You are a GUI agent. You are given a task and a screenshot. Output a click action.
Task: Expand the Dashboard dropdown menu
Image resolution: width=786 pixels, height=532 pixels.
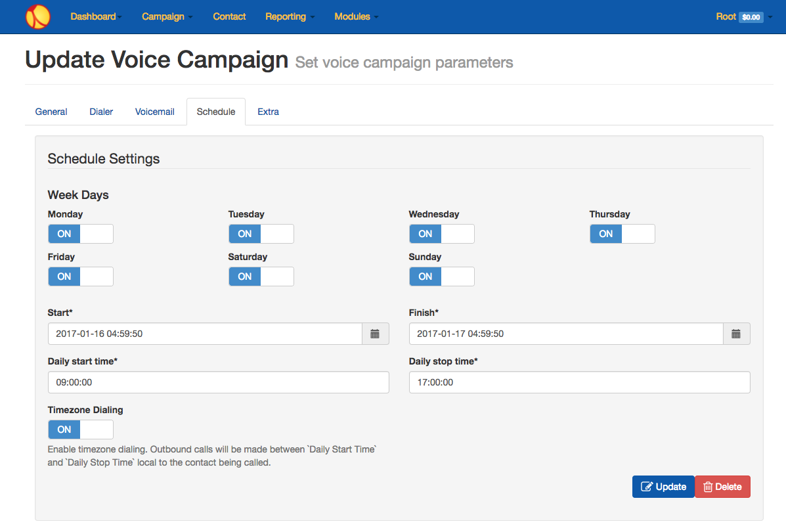96,16
